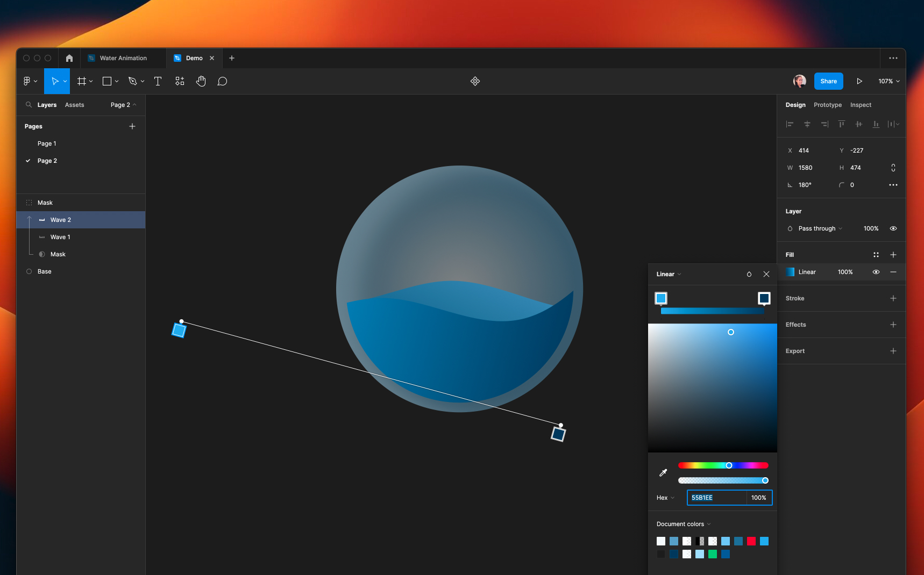Search layers with the magnifier icon
Image resolution: width=924 pixels, height=575 pixels.
29,105
